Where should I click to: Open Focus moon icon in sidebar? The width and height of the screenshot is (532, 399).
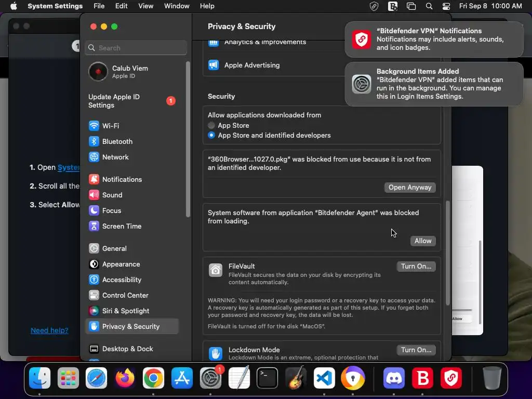(x=94, y=211)
